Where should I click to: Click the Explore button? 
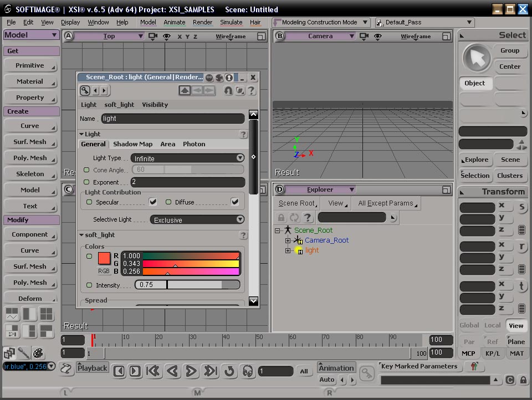(475, 160)
